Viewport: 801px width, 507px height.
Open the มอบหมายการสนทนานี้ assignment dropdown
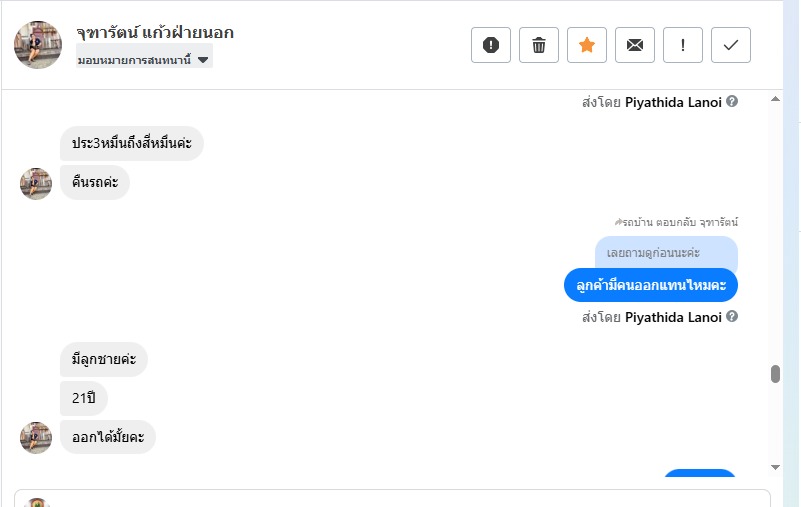[144, 60]
